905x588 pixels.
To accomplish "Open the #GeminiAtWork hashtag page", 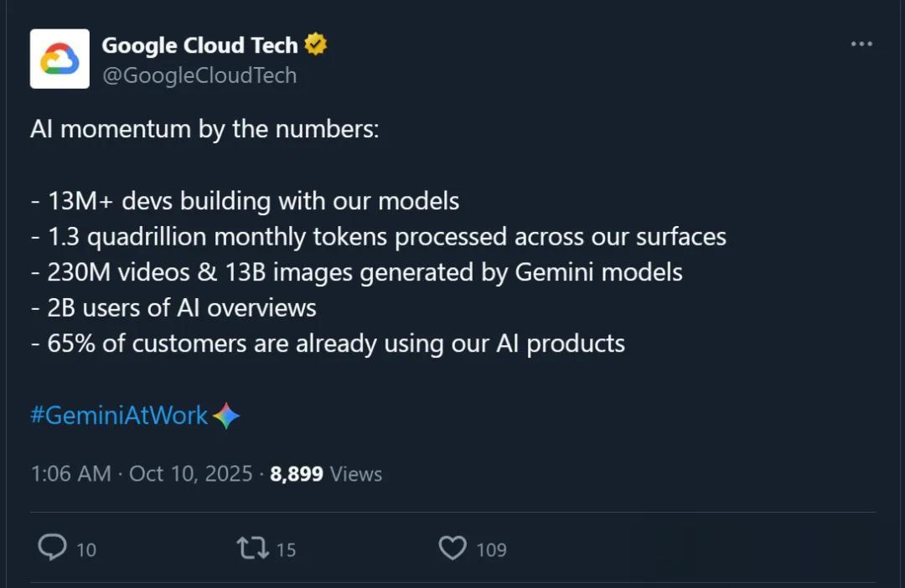I will [x=118, y=415].
